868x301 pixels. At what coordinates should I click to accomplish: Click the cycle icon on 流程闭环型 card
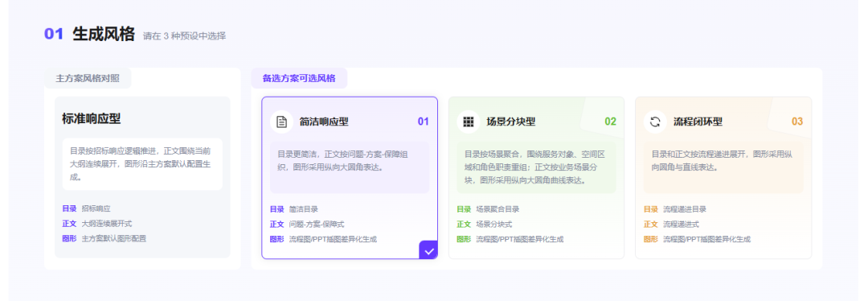pyautogui.click(x=656, y=122)
